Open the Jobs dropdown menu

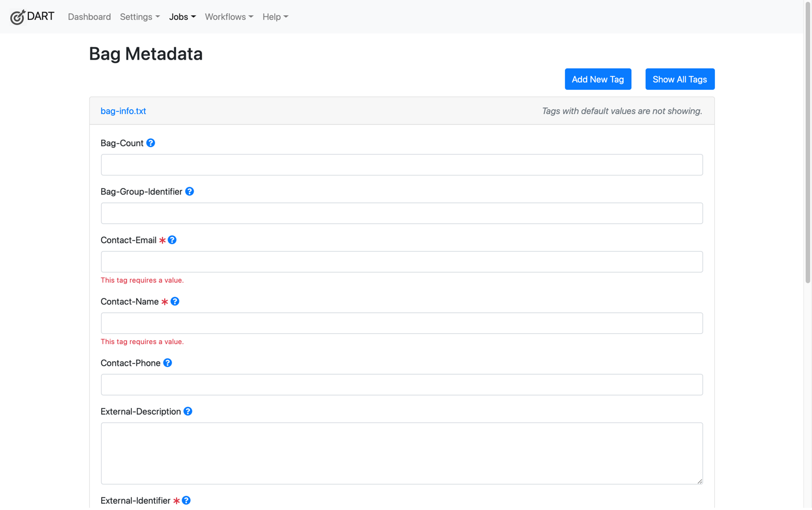coord(182,17)
